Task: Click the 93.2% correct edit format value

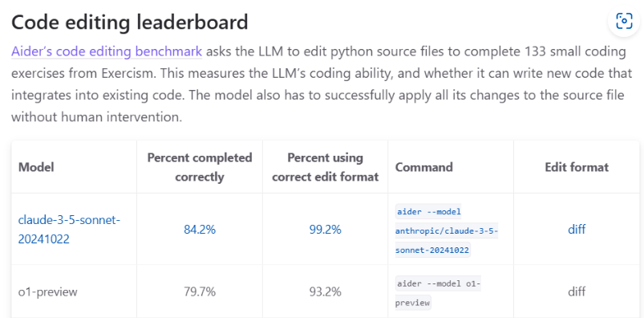Action: point(326,292)
